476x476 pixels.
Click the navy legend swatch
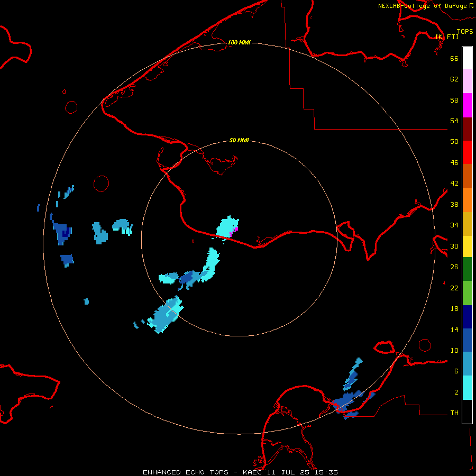(467, 317)
